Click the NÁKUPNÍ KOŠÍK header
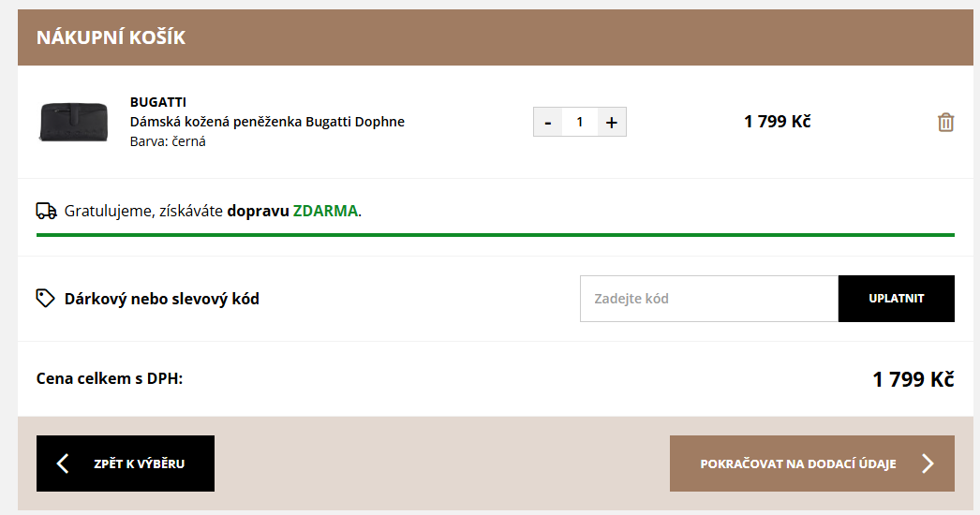This screenshot has height=515, width=980. click(111, 37)
